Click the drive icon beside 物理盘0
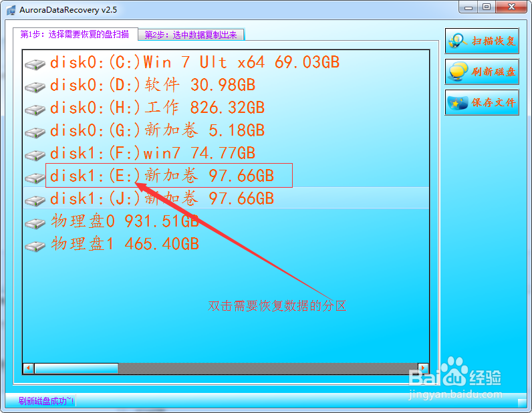 pyautogui.click(x=35, y=223)
